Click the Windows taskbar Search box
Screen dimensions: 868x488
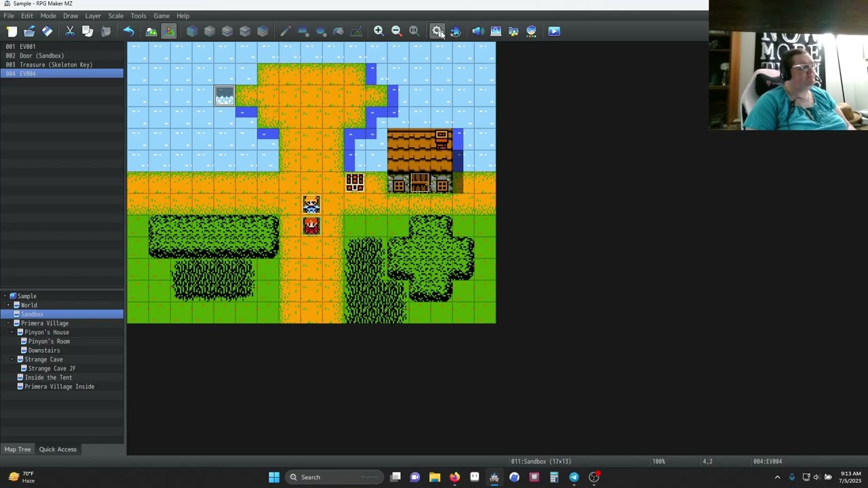click(334, 477)
